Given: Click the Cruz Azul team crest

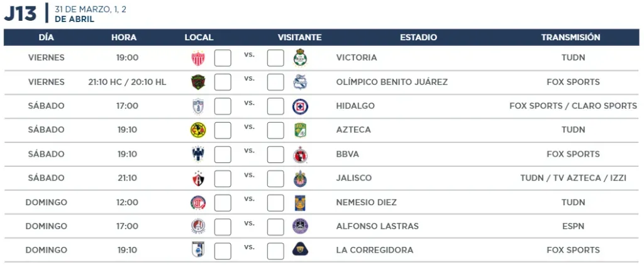Looking at the screenshot, I should click(x=300, y=106).
